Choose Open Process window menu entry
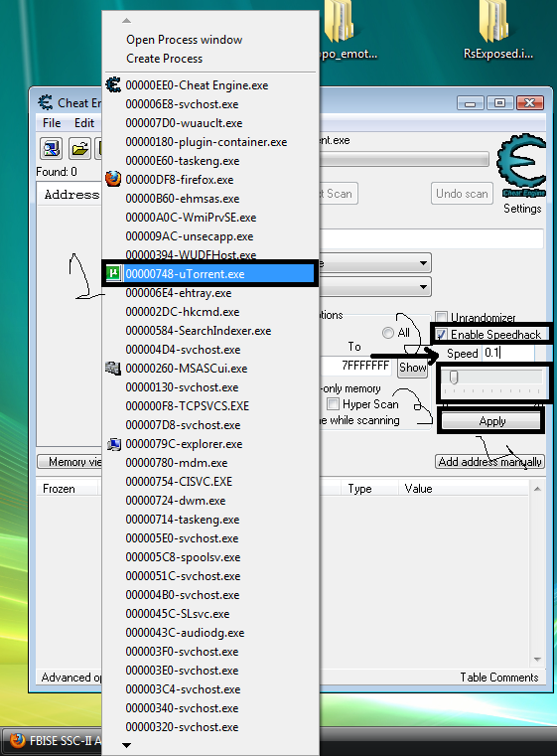Screen dimensions: 557x756 point(184,40)
